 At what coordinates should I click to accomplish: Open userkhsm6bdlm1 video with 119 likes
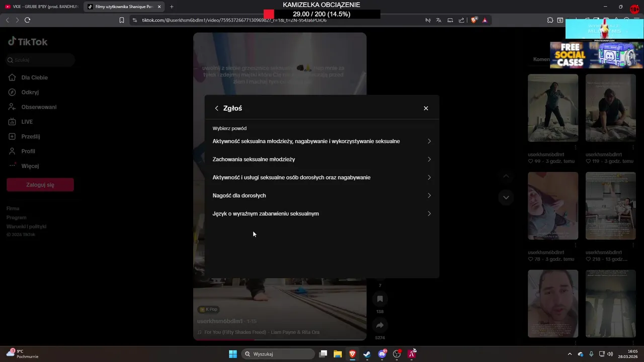point(610,108)
